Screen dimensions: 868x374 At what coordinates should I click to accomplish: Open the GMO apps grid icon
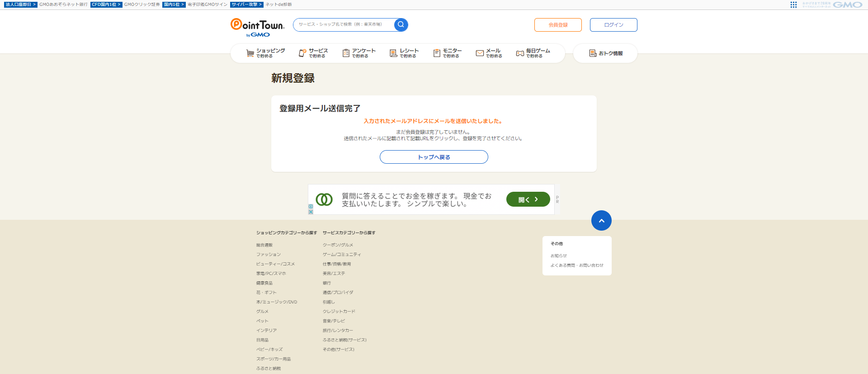click(x=793, y=5)
